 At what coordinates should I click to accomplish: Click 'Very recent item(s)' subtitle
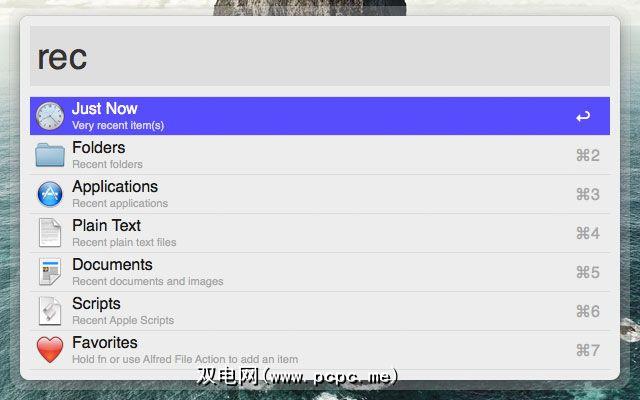click(118, 125)
